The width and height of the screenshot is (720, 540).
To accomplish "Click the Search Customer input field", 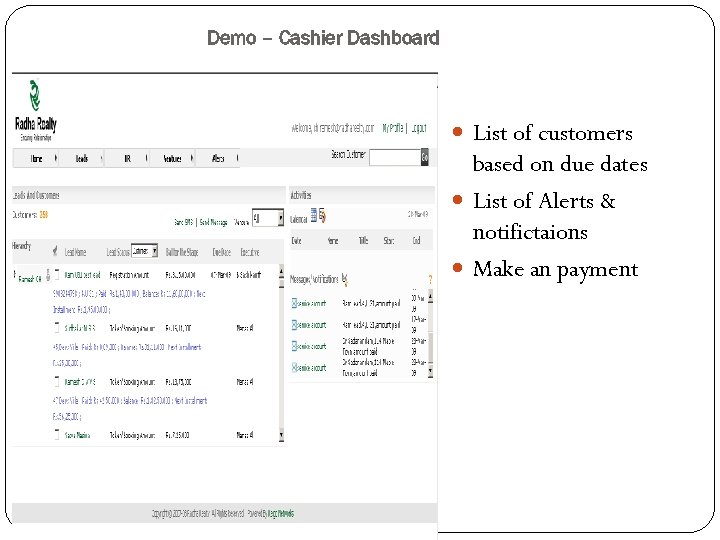I will pyautogui.click(x=395, y=158).
